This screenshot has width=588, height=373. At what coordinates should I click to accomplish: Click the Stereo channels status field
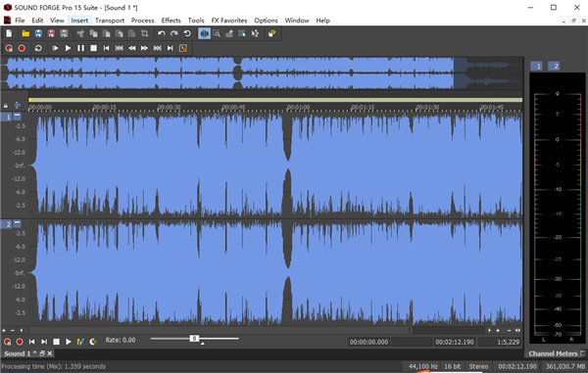pyautogui.click(x=478, y=366)
